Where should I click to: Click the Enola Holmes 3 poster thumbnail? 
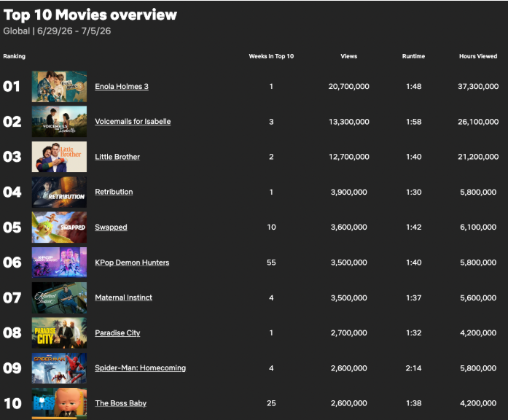[x=59, y=87]
